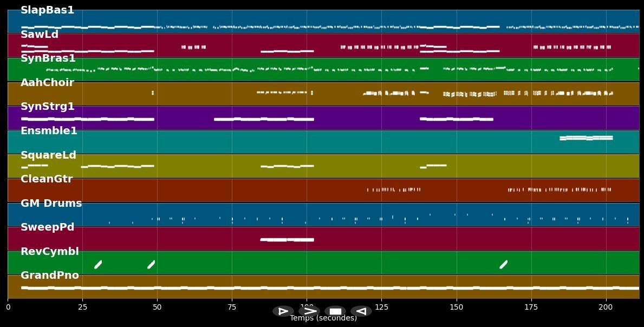Choose the AahChoir track label

click(47, 83)
